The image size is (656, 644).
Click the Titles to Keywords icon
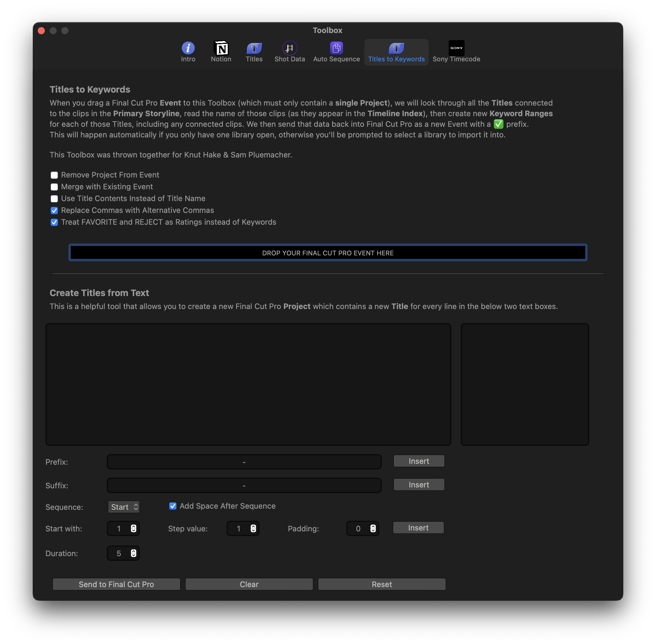[x=396, y=48]
